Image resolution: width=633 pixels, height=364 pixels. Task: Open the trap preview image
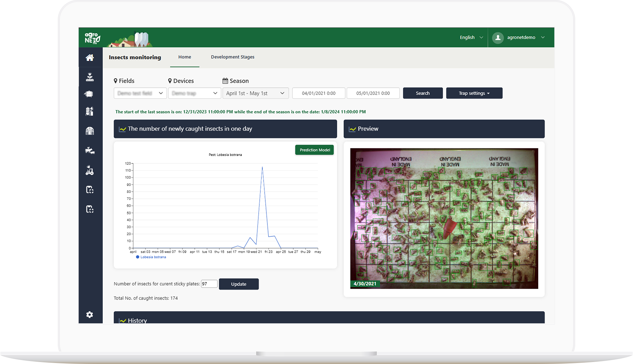(x=444, y=218)
